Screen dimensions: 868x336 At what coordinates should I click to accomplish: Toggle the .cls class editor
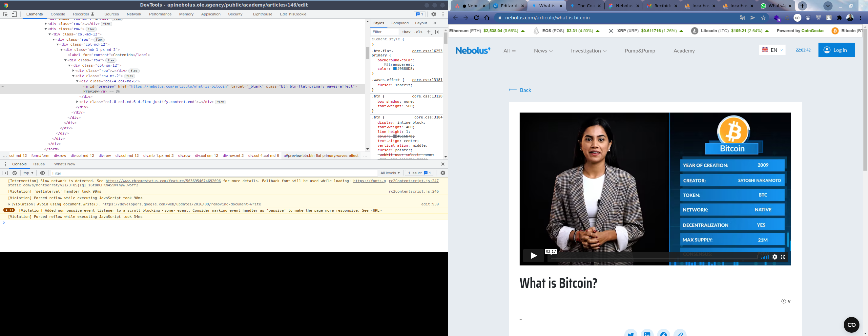coord(418,32)
